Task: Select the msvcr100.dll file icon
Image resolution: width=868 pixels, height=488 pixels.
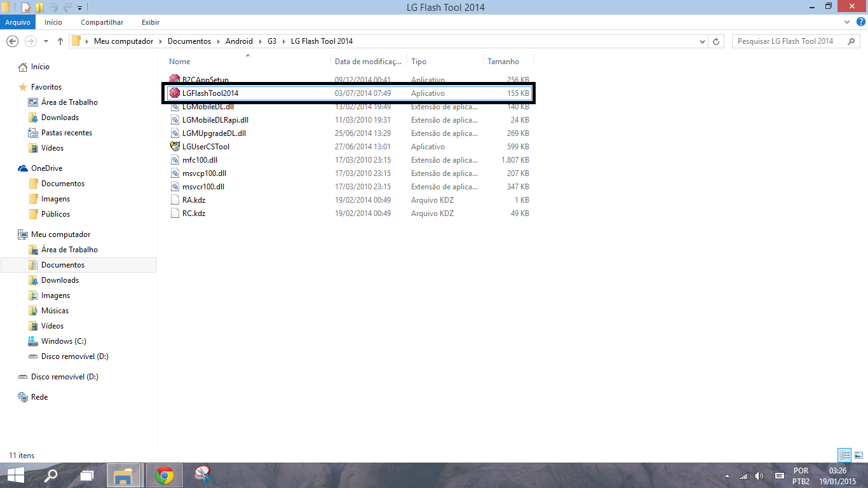Action: 176,186
